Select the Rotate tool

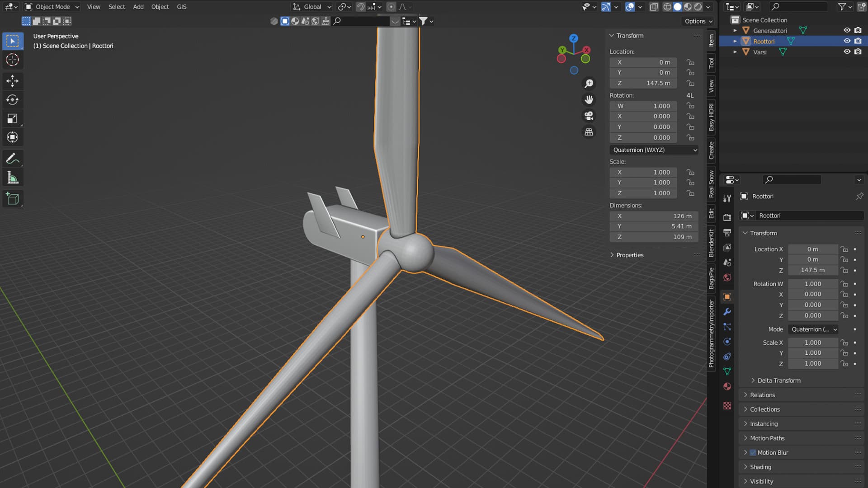(12, 100)
